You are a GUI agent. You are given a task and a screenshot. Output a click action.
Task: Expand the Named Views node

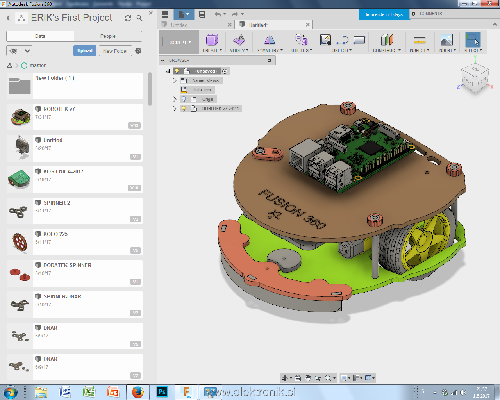point(174,80)
